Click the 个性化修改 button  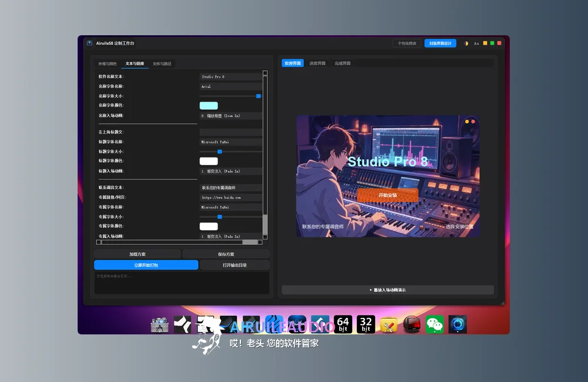coord(407,43)
